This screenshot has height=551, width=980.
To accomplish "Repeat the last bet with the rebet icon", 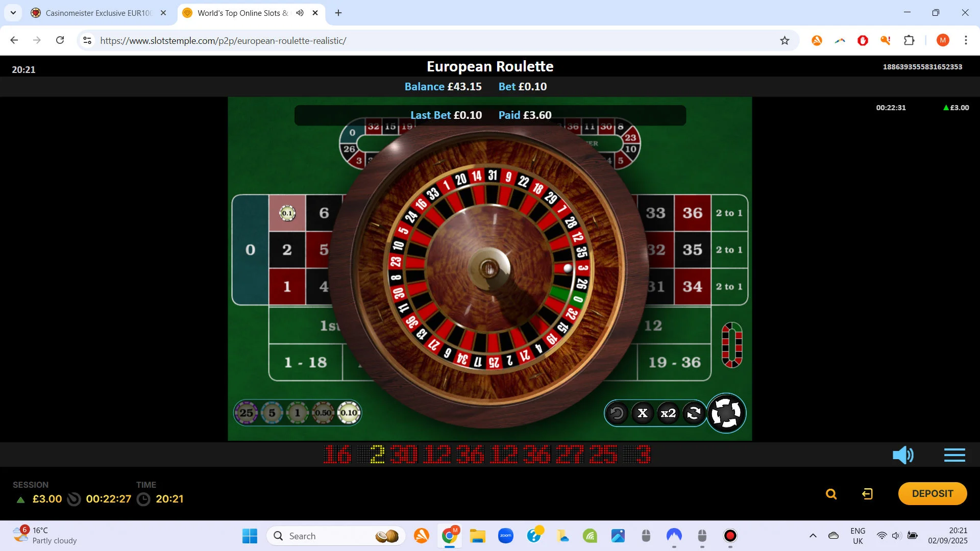I will click(x=694, y=413).
